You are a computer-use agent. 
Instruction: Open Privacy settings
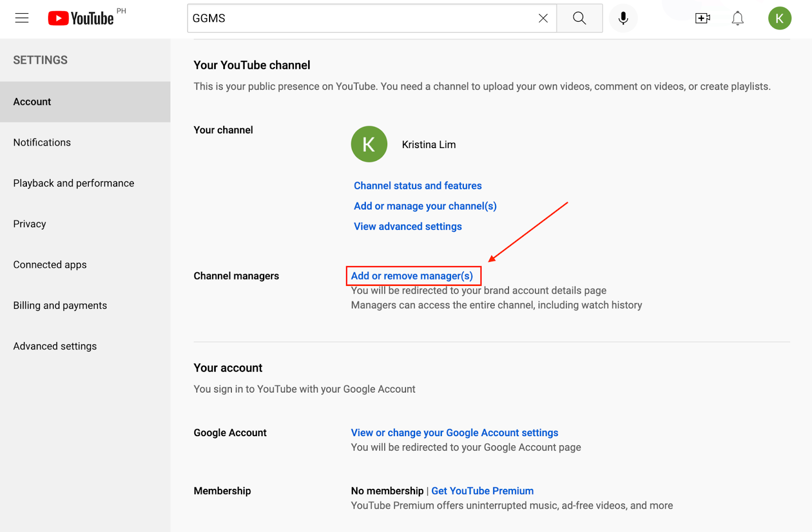pos(85,224)
